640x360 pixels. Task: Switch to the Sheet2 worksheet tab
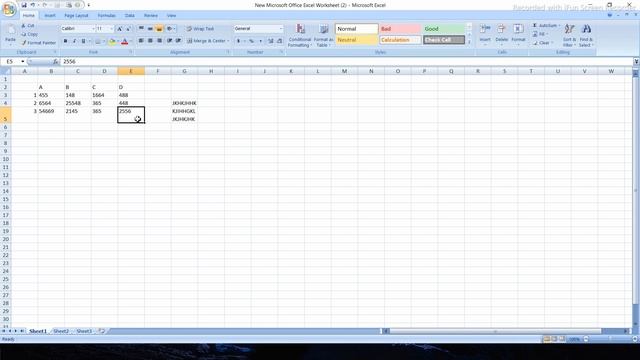[x=61, y=331]
